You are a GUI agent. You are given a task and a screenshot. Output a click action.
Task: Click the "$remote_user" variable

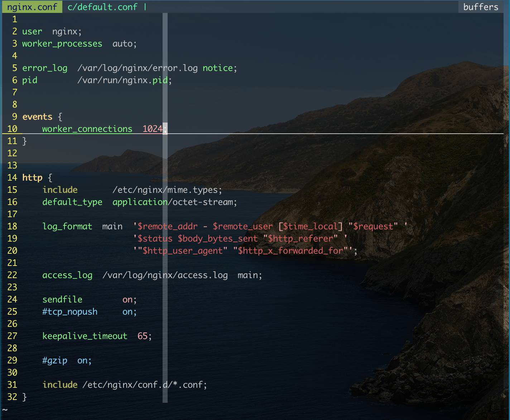(243, 226)
